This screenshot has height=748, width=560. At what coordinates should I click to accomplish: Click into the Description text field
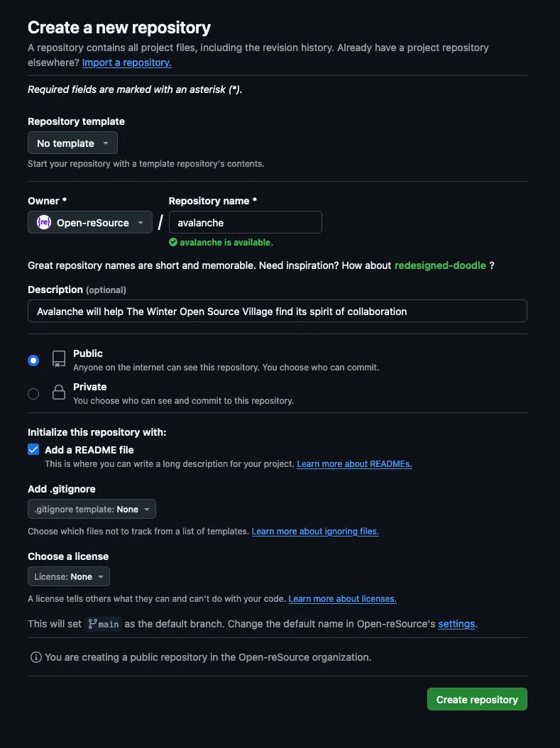[277, 312]
